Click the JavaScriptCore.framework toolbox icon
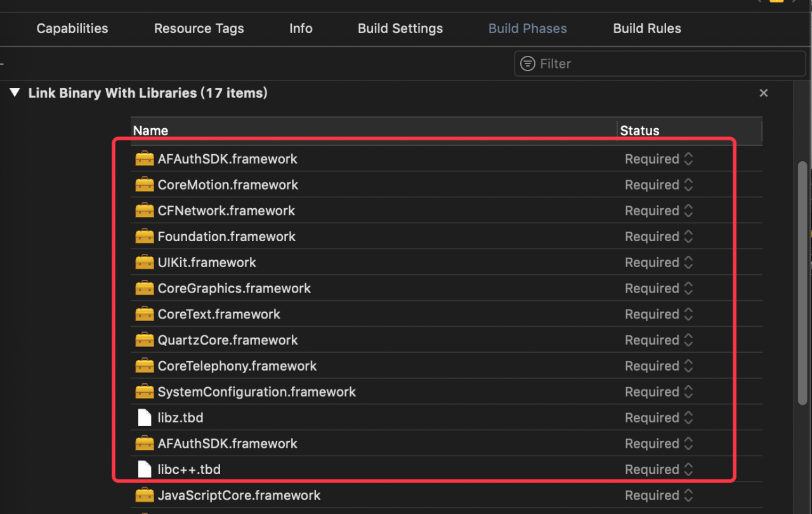 tap(145, 495)
